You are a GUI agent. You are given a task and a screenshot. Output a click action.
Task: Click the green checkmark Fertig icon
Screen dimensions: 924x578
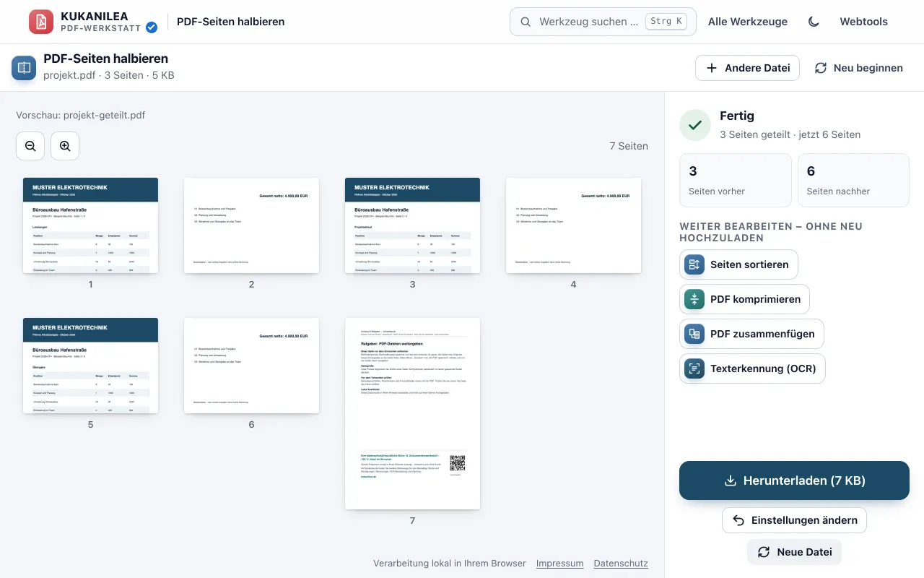coord(695,125)
